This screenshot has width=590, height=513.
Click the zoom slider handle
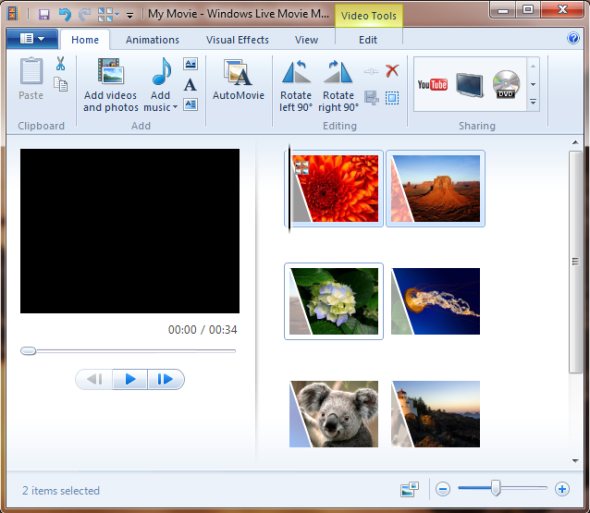pyautogui.click(x=496, y=488)
